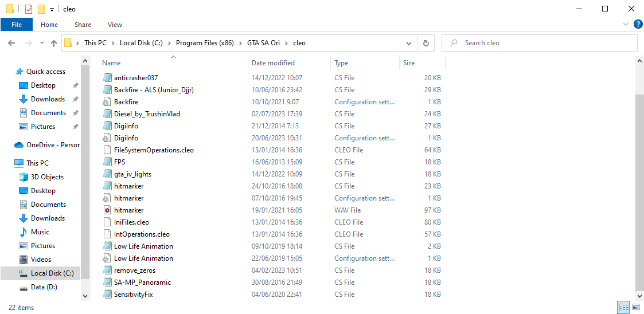This screenshot has width=644, height=314.
Task: Click '09/10/2019 18:14' date cell
Action: tap(277, 246)
